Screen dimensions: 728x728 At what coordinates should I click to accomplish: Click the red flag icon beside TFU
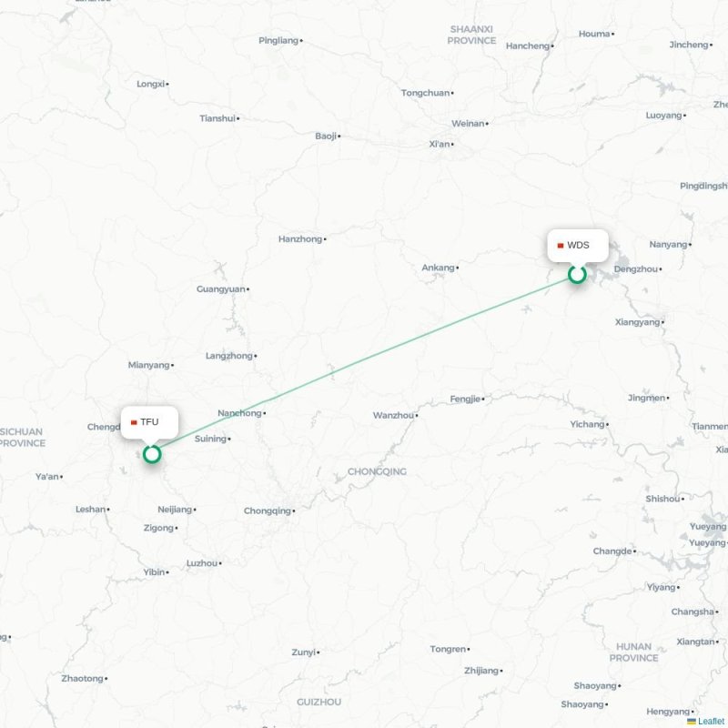click(x=134, y=422)
